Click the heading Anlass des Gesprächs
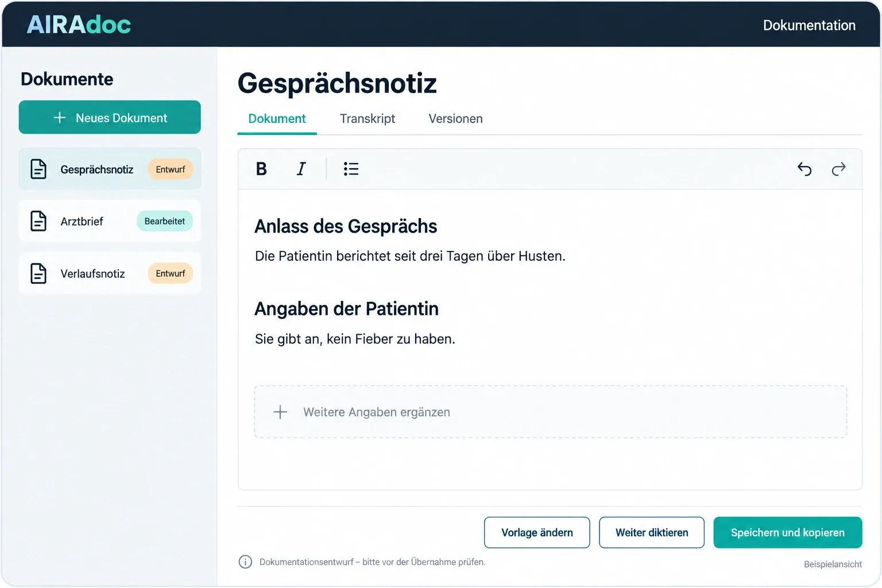 [346, 226]
